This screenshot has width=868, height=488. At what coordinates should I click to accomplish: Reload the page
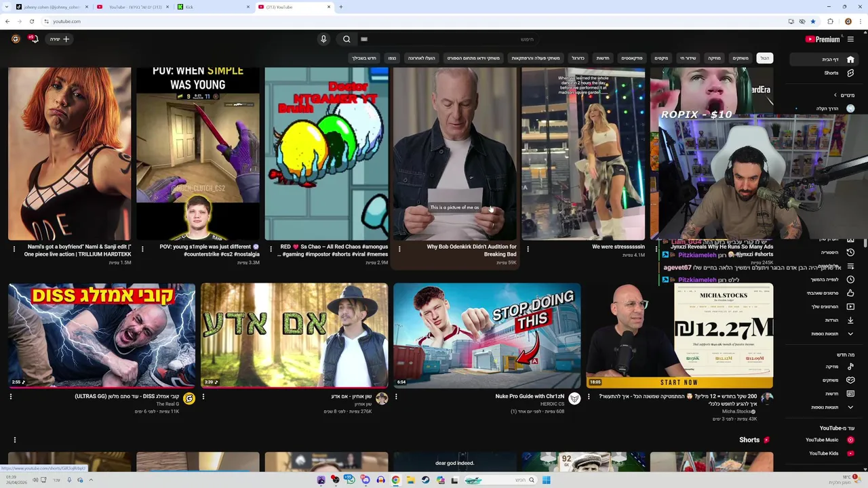coord(31,21)
